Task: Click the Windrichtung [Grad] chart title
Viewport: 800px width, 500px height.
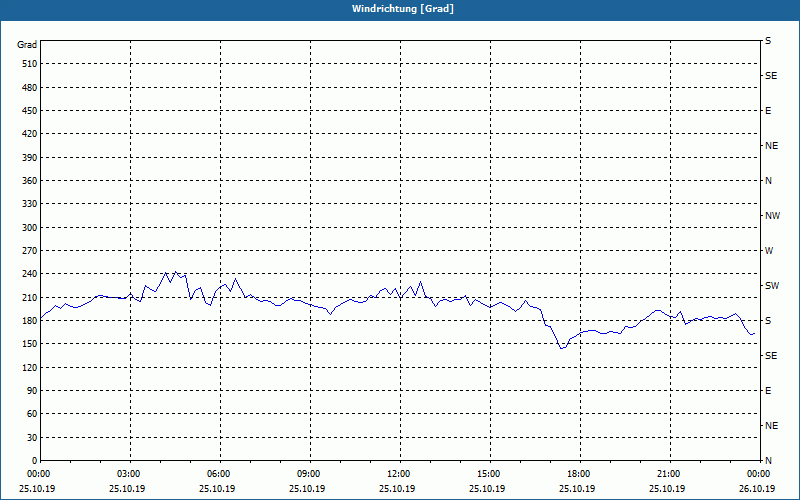Action: coord(403,9)
